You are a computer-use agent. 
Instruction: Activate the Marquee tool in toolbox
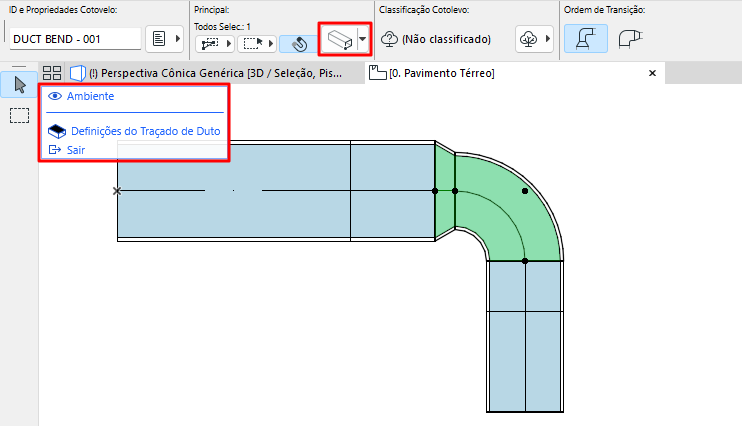tap(19, 115)
